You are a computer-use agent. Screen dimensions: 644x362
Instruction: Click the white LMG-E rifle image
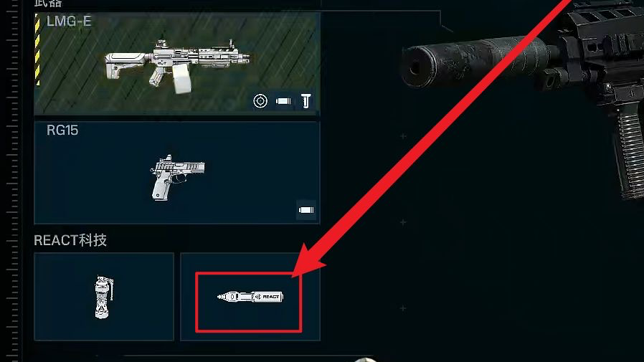click(177, 66)
